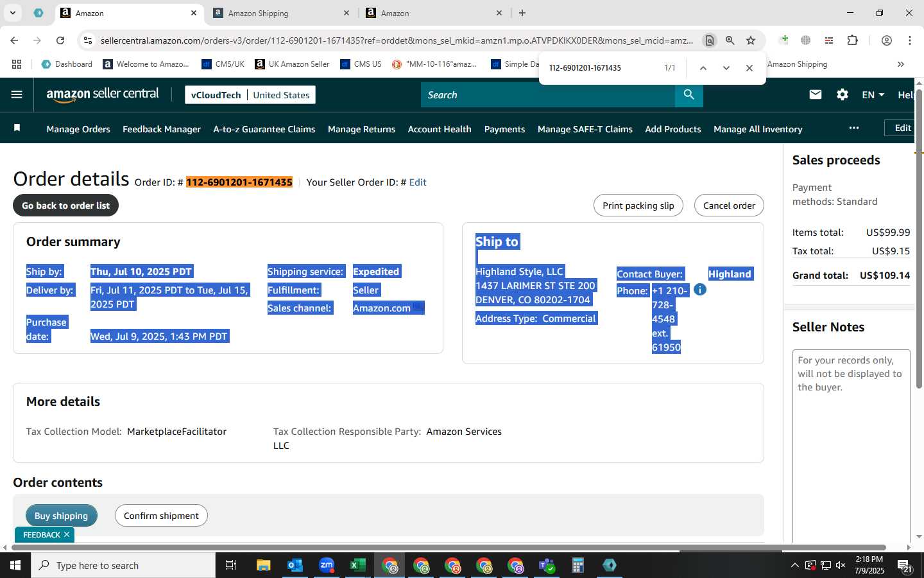Open the tab search dropdown arrow

point(12,13)
